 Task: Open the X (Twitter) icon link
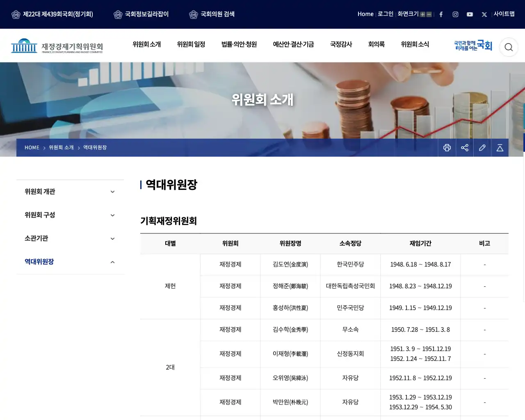pyautogui.click(x=484, y=14)
